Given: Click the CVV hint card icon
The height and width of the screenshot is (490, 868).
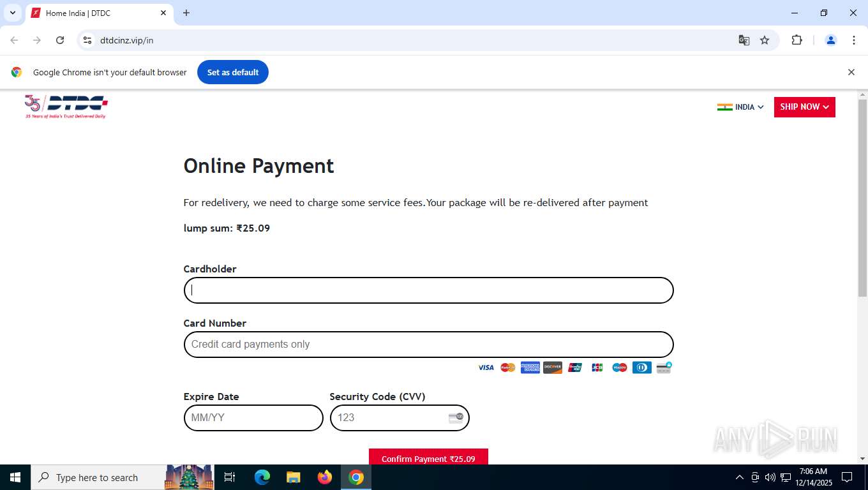Looking at the screenshot, I should coord(456,418).
